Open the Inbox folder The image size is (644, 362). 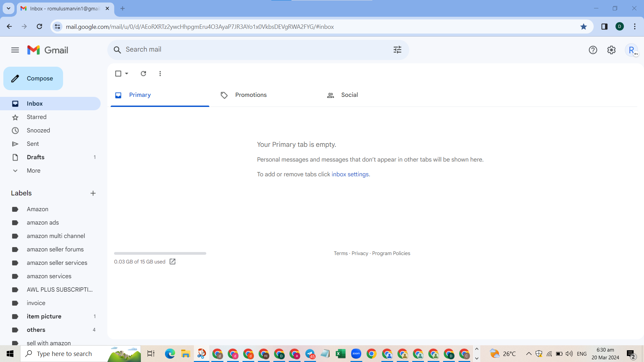click(50, 104)
